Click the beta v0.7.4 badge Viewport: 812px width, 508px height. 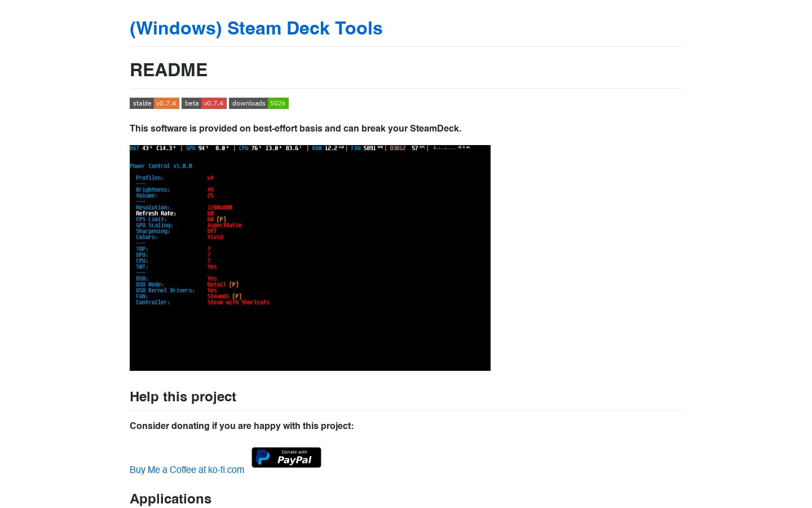[x=204, y=103]
